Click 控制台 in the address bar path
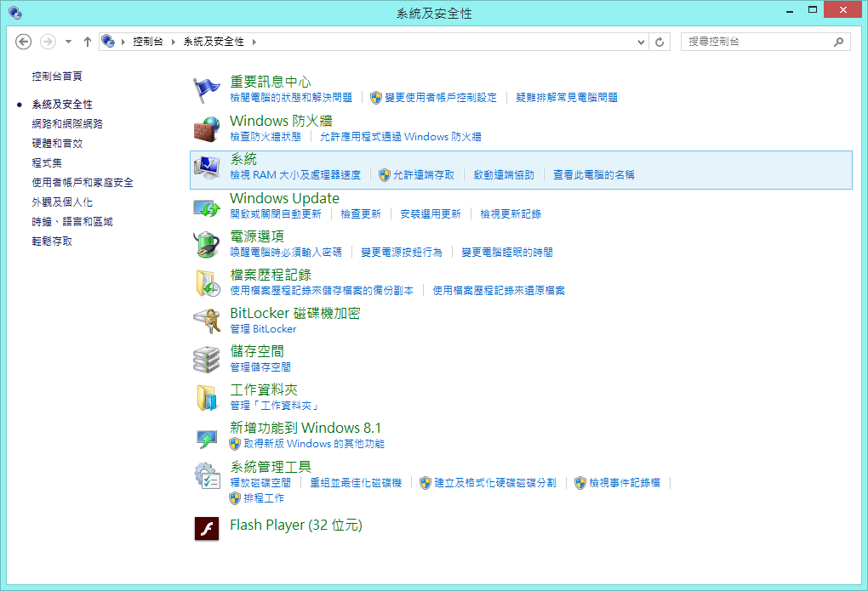Image resolution: width=868 pixels, height=591 pixels. tap(148, 42)
